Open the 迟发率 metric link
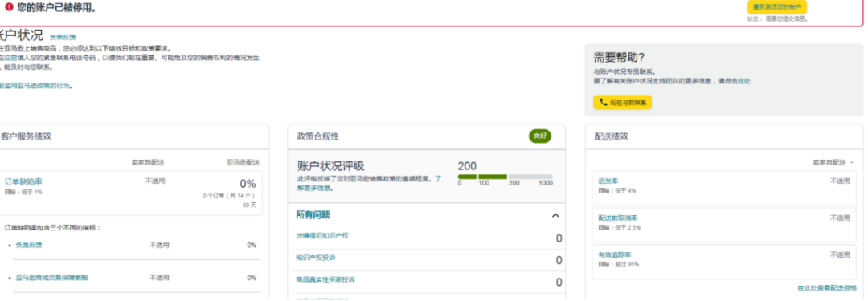868x301 pixels. point(608,181)
